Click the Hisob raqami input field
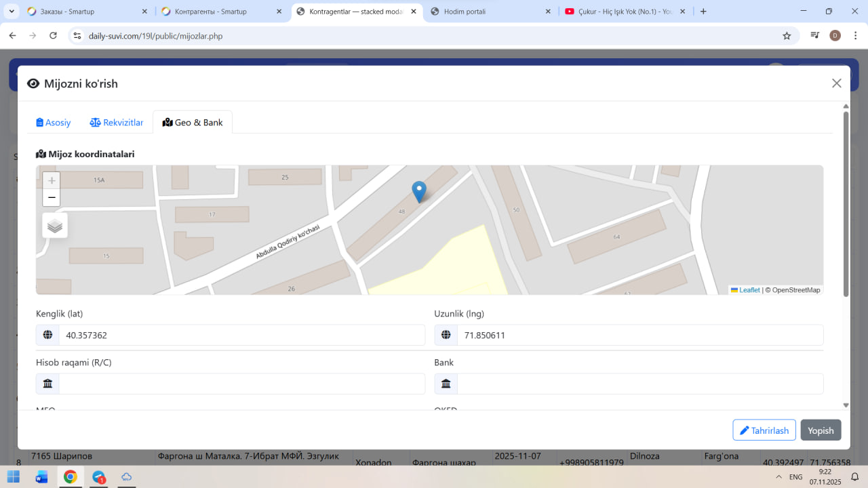 click(241, 384)
